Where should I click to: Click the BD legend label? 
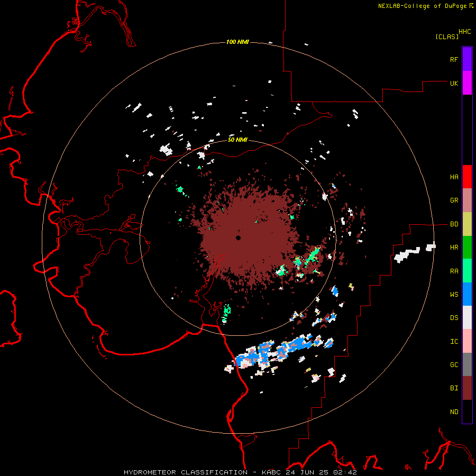[454, 224]
